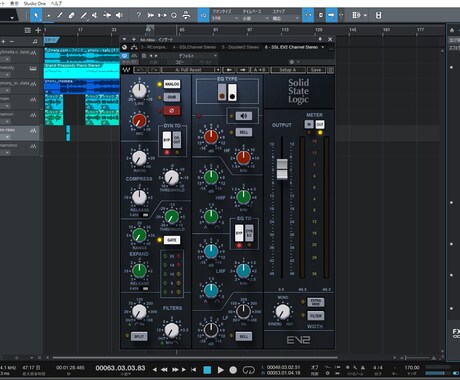Select the Mute tool
Screen dimensions: 460x380
point(95,15)
